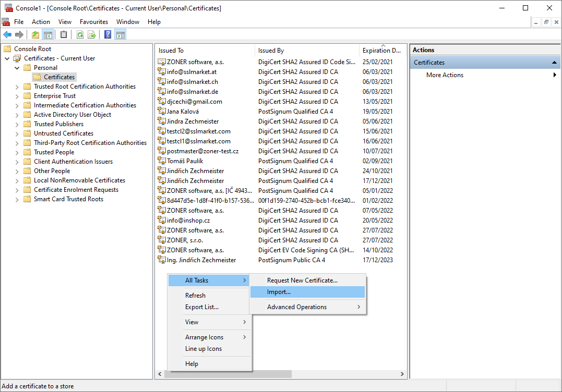Click horizontal scrollbar right arrow in list
This screenshot has height=392, width=562.
pos(402,374)
